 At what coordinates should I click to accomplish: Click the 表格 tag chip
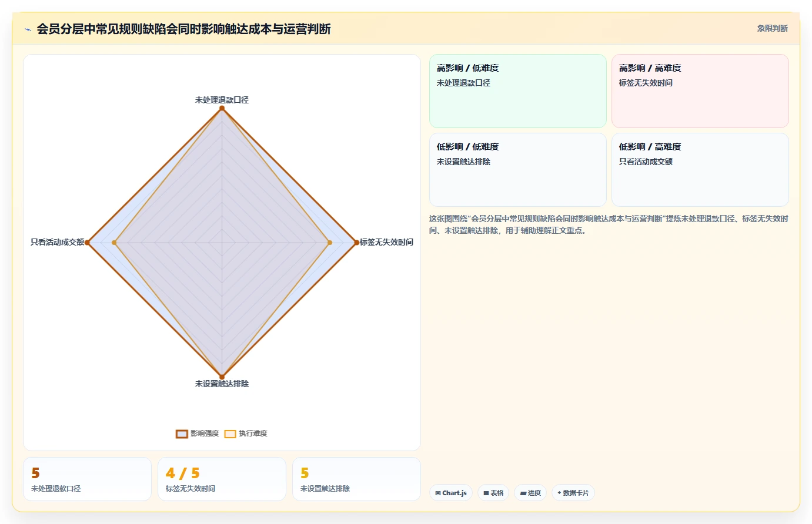(x=493, y=493)
